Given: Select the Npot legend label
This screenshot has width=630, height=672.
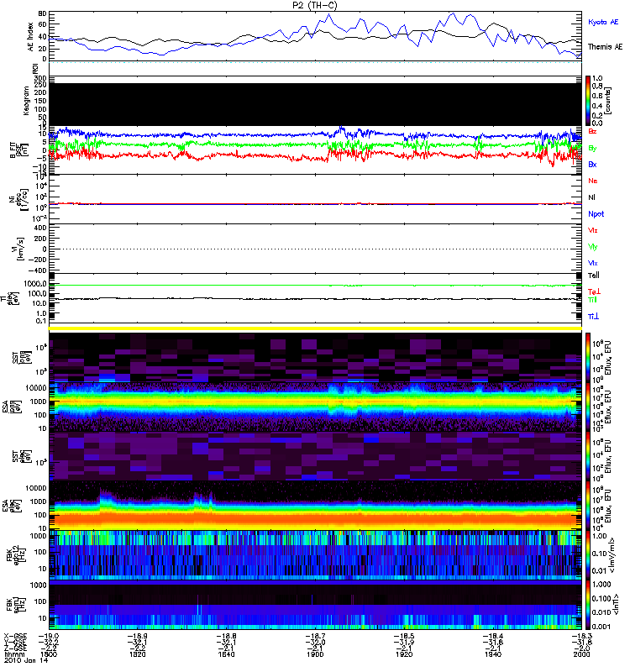Looking at the screenshot, I should click(x=596, y=214).
